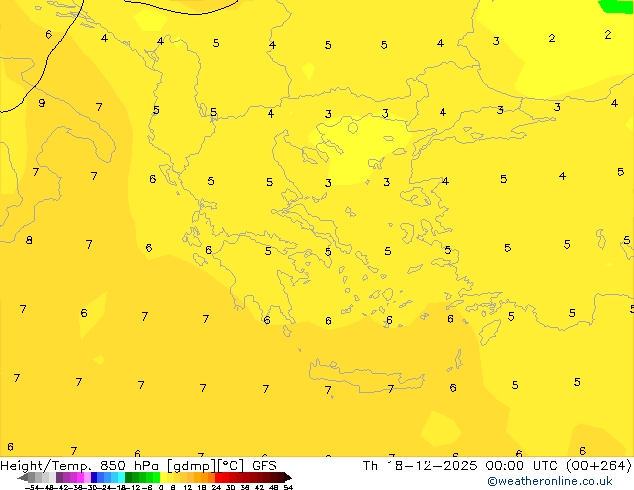Click the green temperature patch on the map
Viewport: 634px width, 490px height.
click(x=616, y=6)
